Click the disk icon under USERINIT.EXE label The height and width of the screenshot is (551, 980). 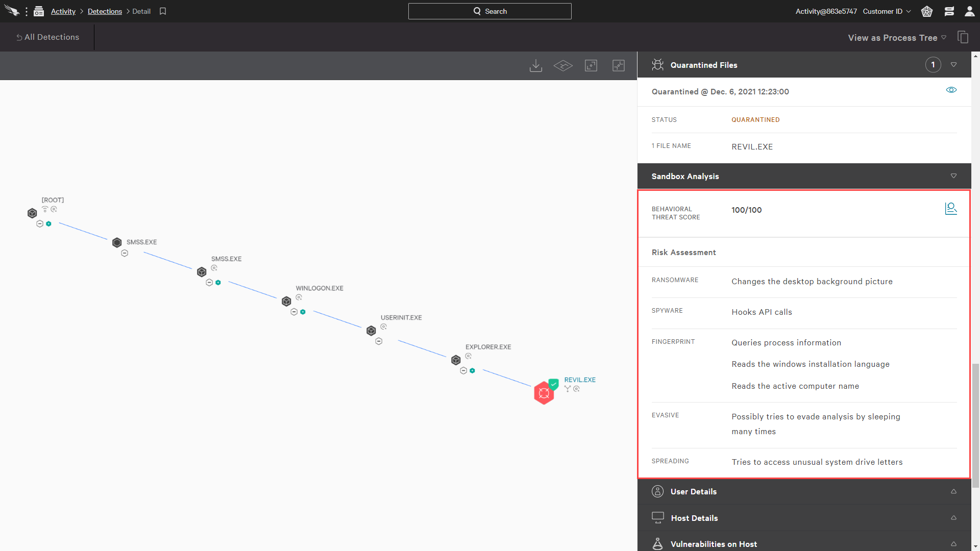pos(383,327)
